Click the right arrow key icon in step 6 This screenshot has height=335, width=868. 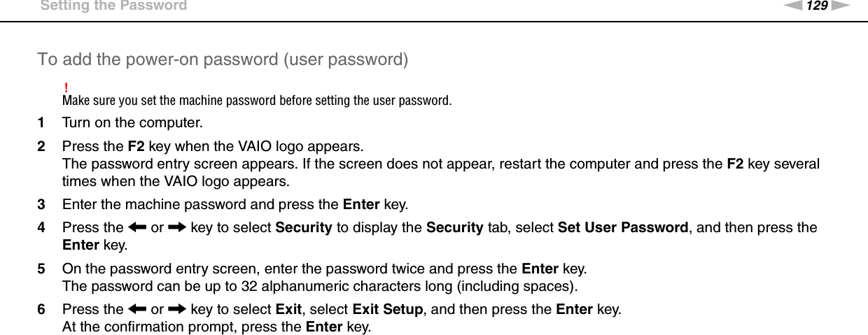click(x=177, y=309)
